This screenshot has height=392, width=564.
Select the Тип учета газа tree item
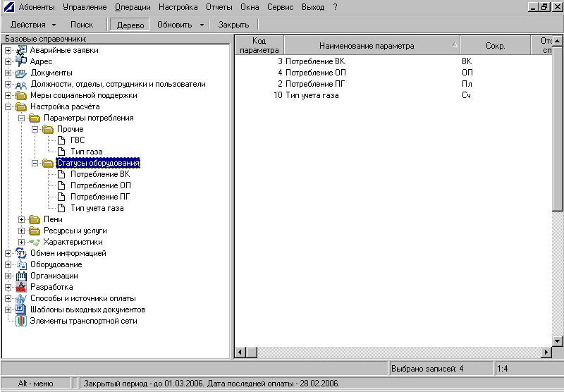point(97,208)
